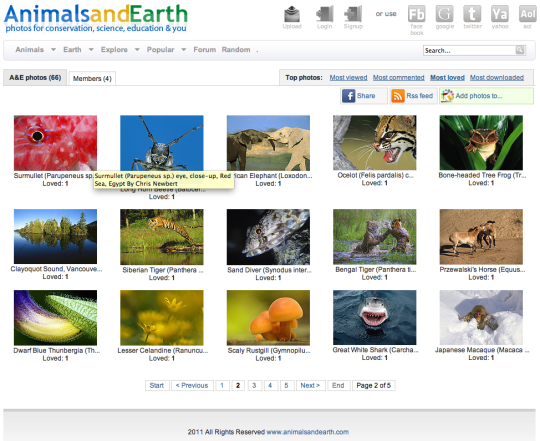Open the Przewalski's Horse thumbnail

click(x=481, y=237)
